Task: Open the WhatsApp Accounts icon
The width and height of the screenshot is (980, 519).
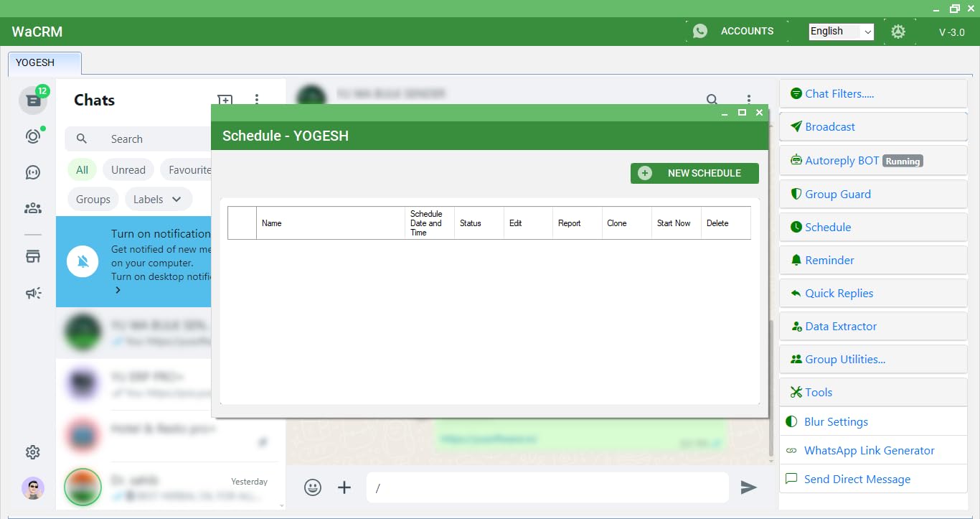Action: (700, 31)
